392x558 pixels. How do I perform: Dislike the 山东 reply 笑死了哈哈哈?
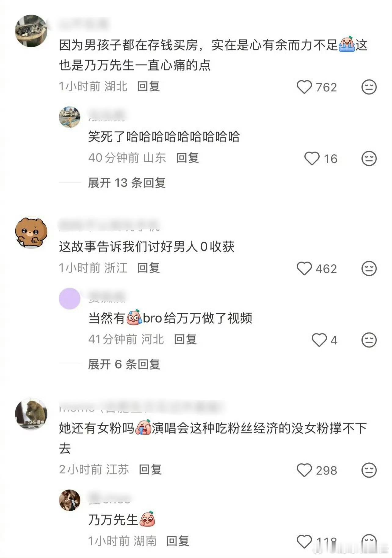(x=369, y=159)
